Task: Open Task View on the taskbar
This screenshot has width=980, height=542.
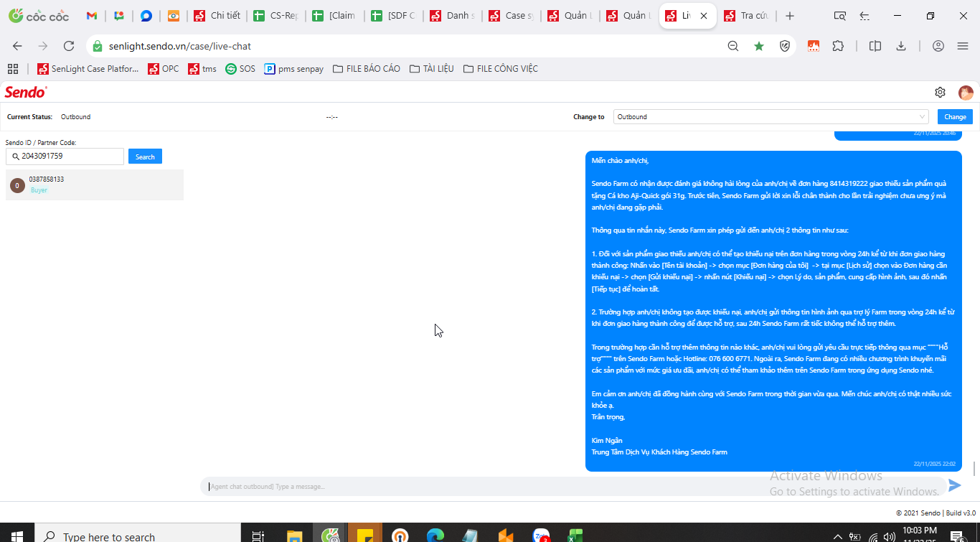Action: coord(258,536)
